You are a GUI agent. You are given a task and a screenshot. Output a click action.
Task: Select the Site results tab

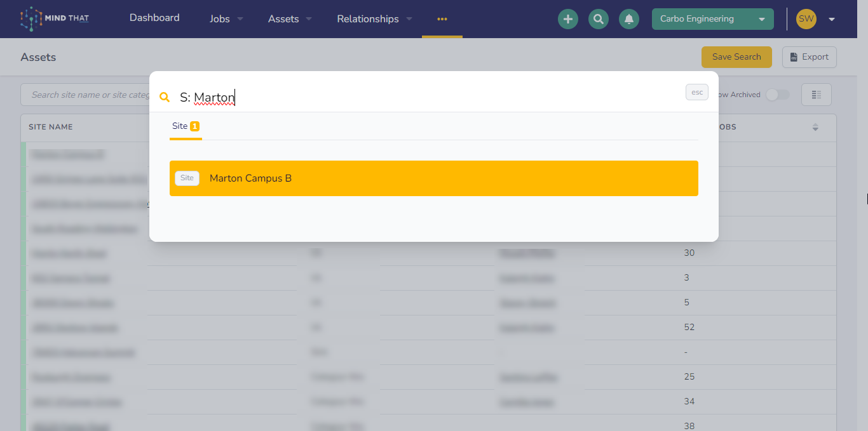tap(186, 126)
